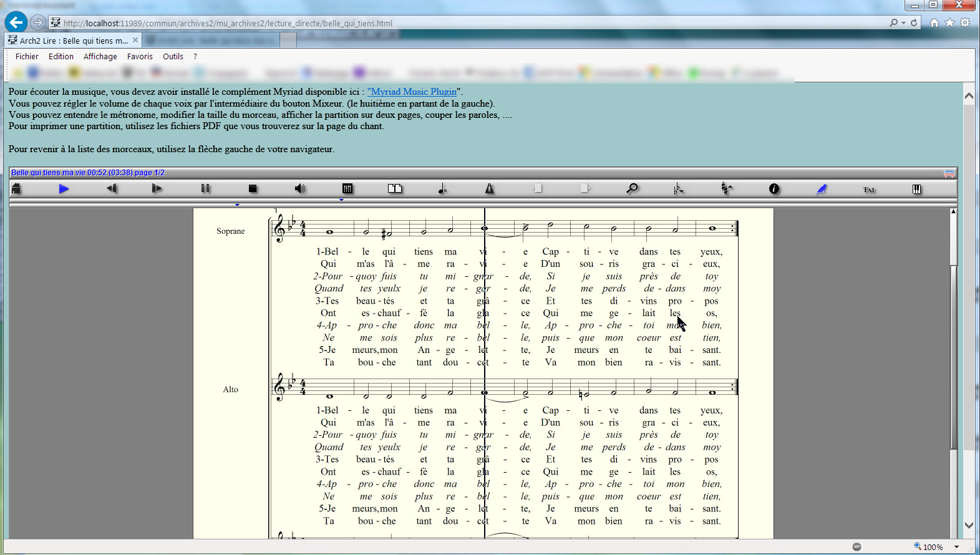The image size is (980, 555).
Task: Open the browser home page icon
Action: [934, 22]
